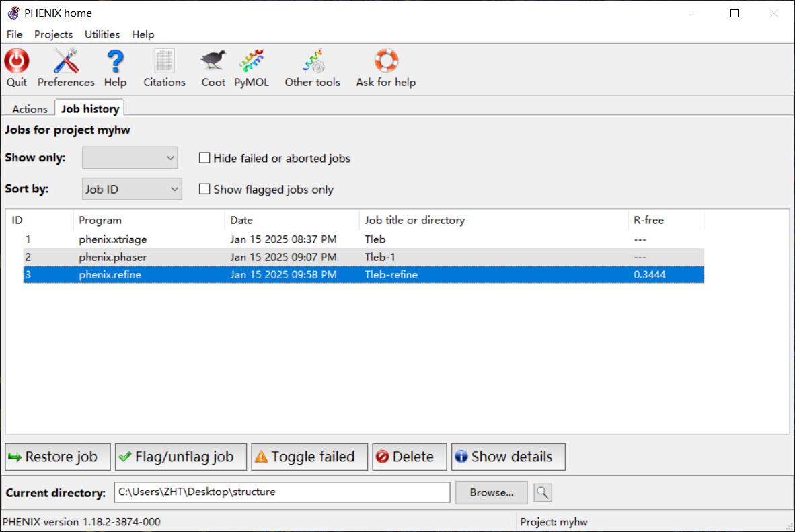795x532 pixels.
Task: Click the Tleb-1 job title
Action: pyautogui.click(x=380, y=257)
